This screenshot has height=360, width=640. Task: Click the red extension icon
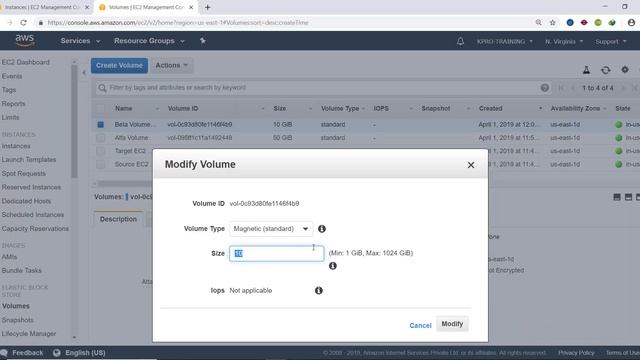pos(584,23)
